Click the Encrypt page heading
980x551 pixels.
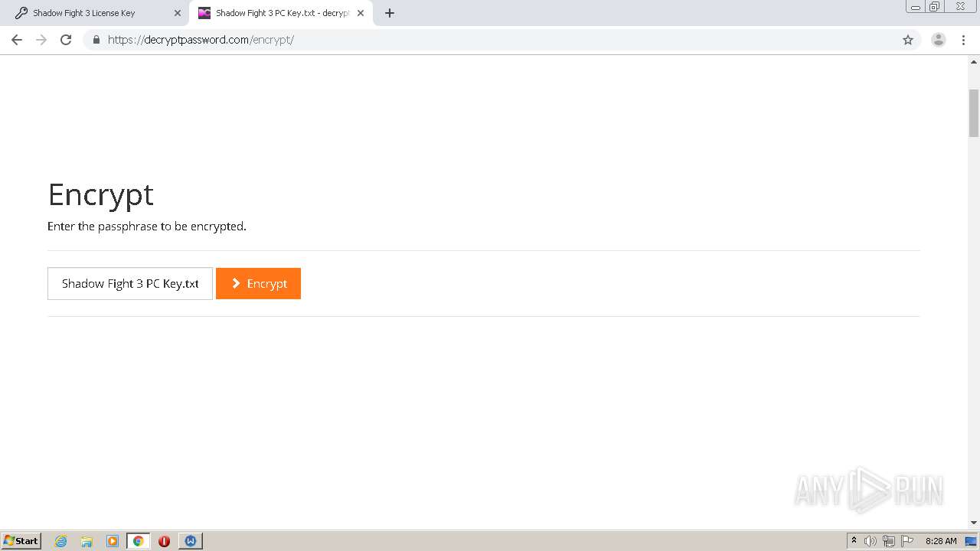[x=100, y=194]
